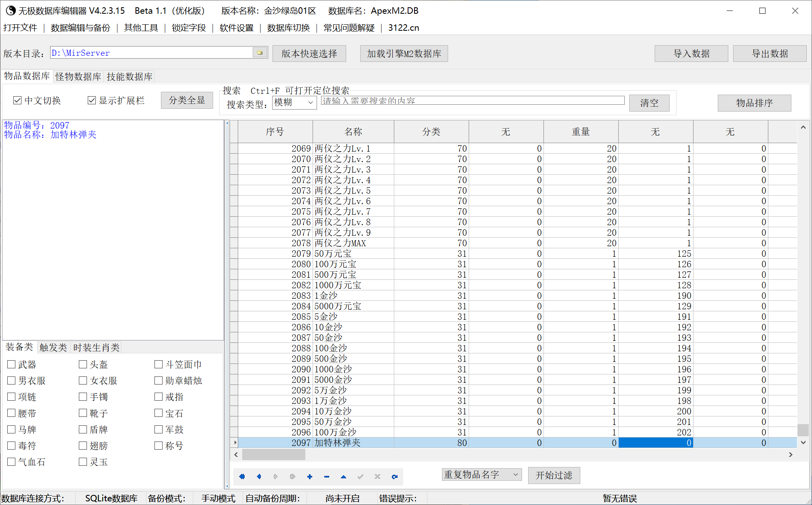Switch to 时装生肖类 tab
This screenshot has height=505, width=812.
click(97, 347)
